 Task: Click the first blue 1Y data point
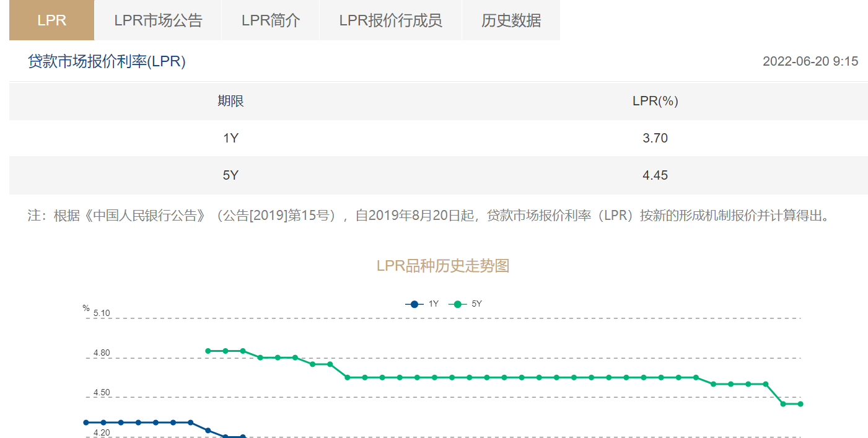[86, 423]
